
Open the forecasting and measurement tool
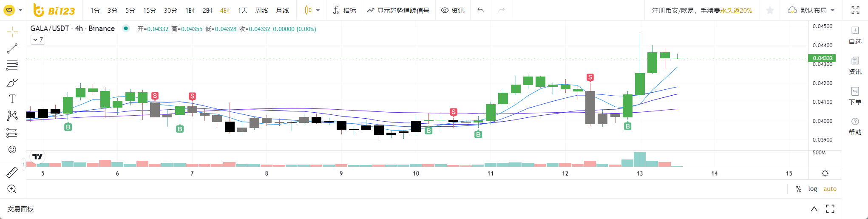(12, 133)
